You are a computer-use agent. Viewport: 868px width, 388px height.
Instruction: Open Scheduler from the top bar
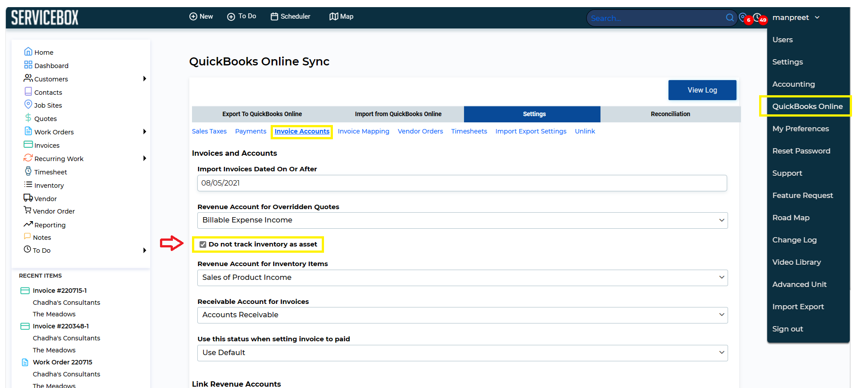click(290, 16)
